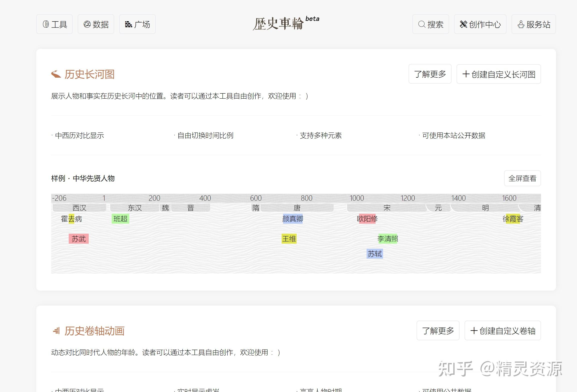Click the 广场 bricks icon

[128, 24]
